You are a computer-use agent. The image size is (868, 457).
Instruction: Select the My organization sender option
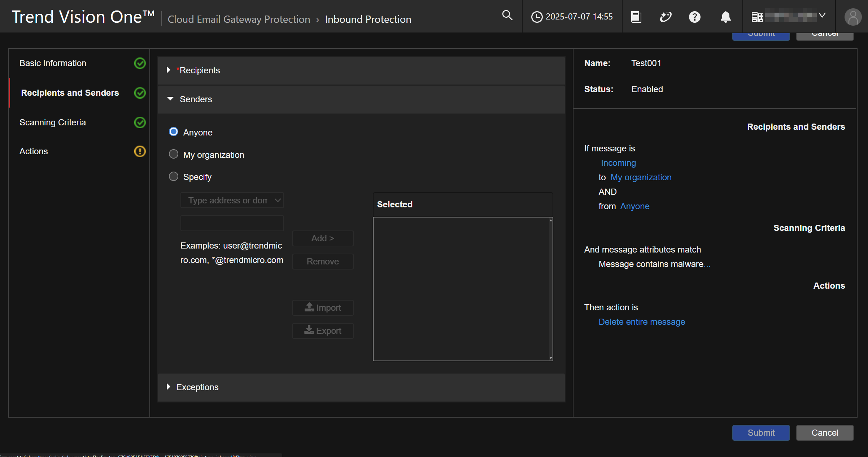(174, 154)
